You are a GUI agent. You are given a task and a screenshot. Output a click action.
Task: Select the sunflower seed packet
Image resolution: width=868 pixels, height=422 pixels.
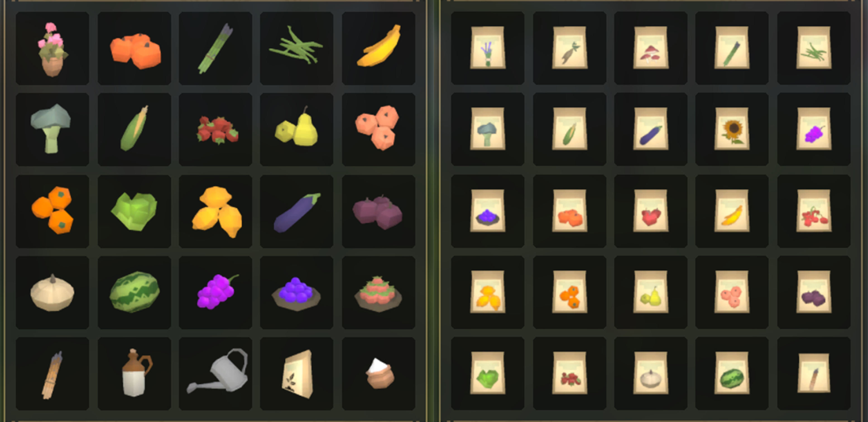732,129
